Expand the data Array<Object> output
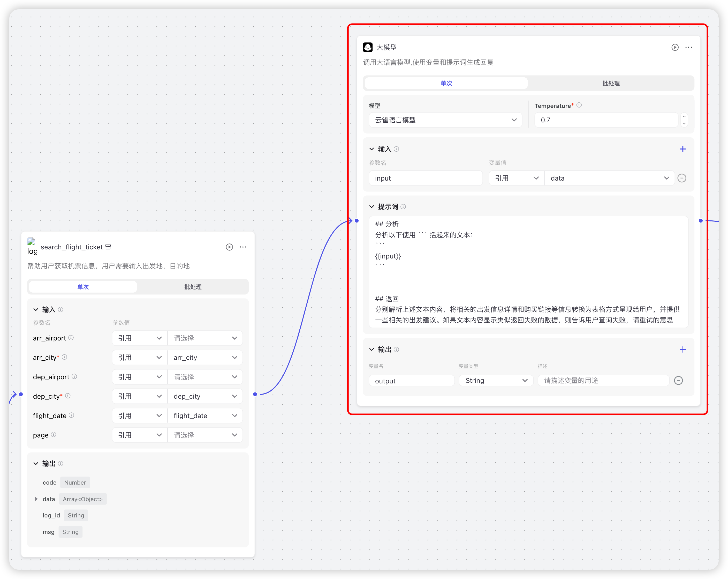The height and width of the screenshot is (579, 728). [x=36, y=499]
